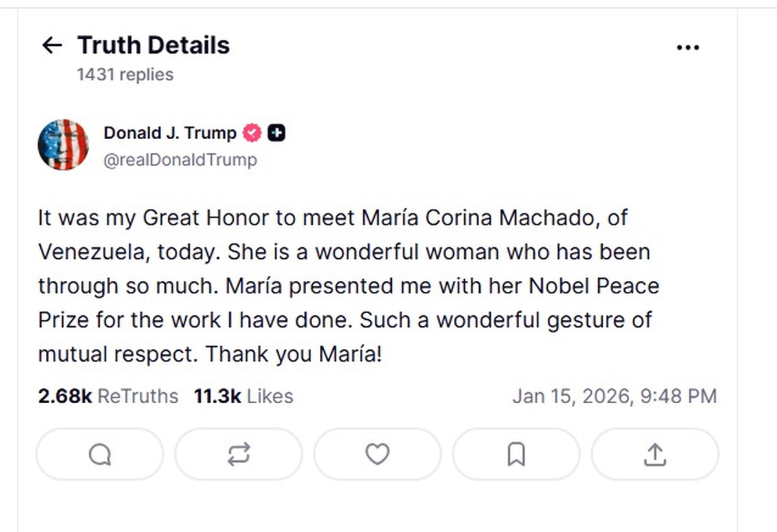777x532 pixels.
Task: View the 11.3k Likes list
Action: point(243,396)
